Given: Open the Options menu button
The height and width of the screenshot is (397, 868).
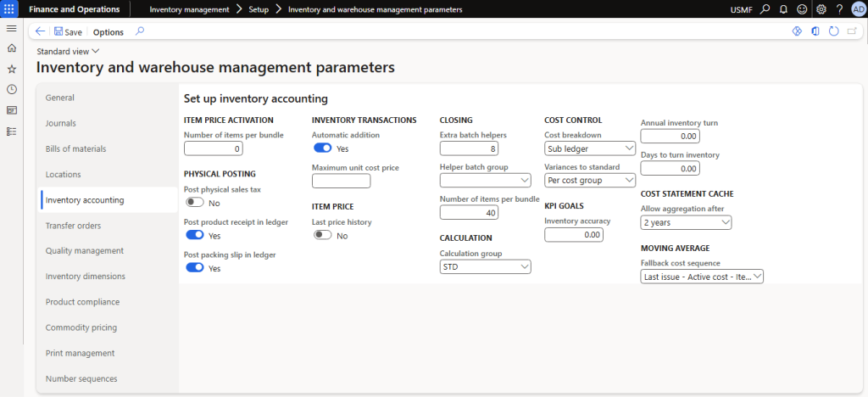Looking at the screenshot, I should [108, 32].
